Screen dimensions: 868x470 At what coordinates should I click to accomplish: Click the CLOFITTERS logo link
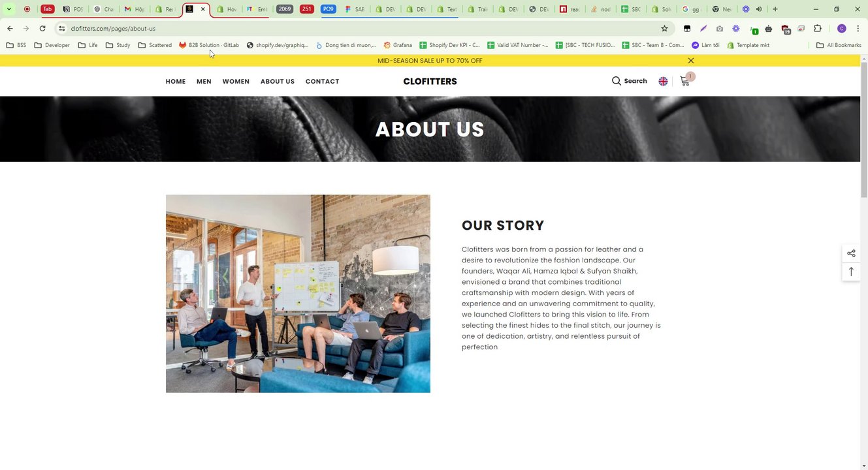click(x=430, y=82)
